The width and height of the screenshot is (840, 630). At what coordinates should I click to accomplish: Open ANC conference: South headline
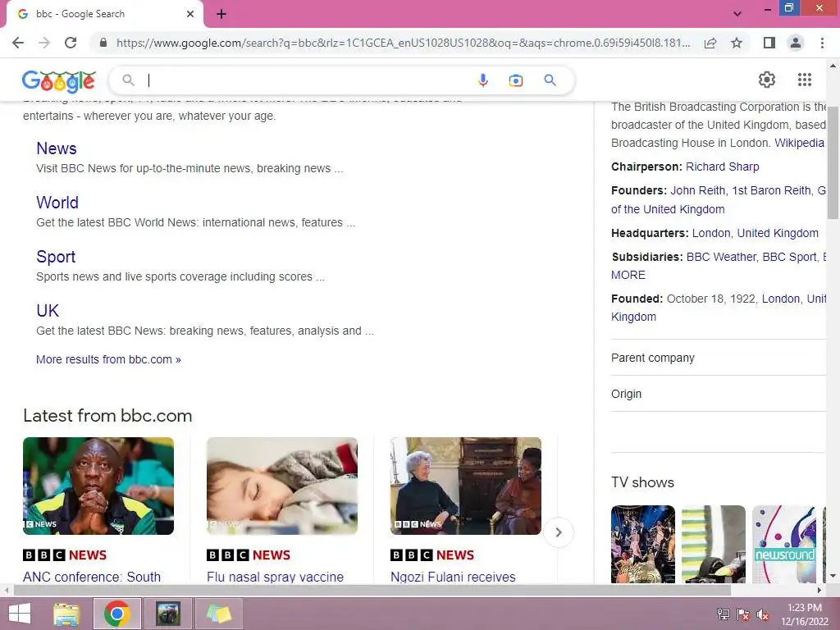pos(92,577)
